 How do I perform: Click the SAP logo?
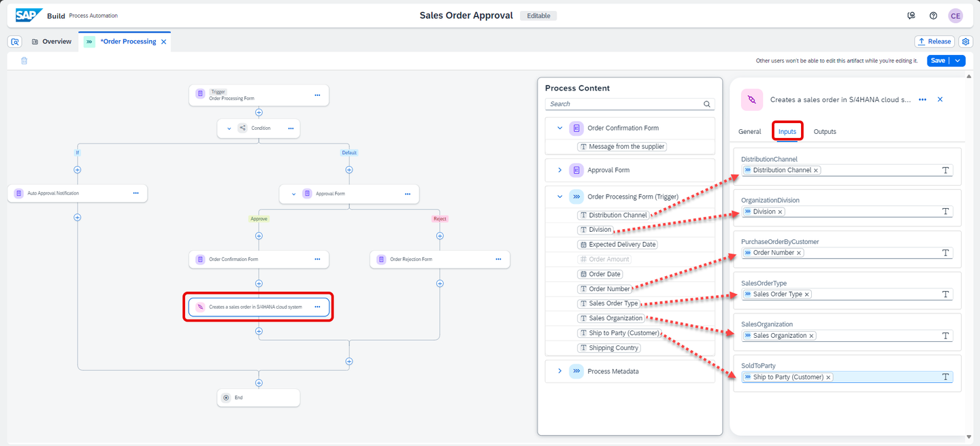[29, 15]
